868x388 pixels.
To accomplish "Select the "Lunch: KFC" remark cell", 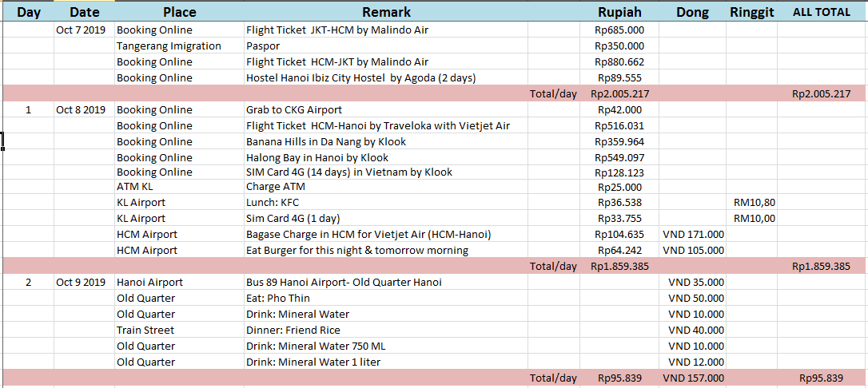I will [x=273, y=203].
